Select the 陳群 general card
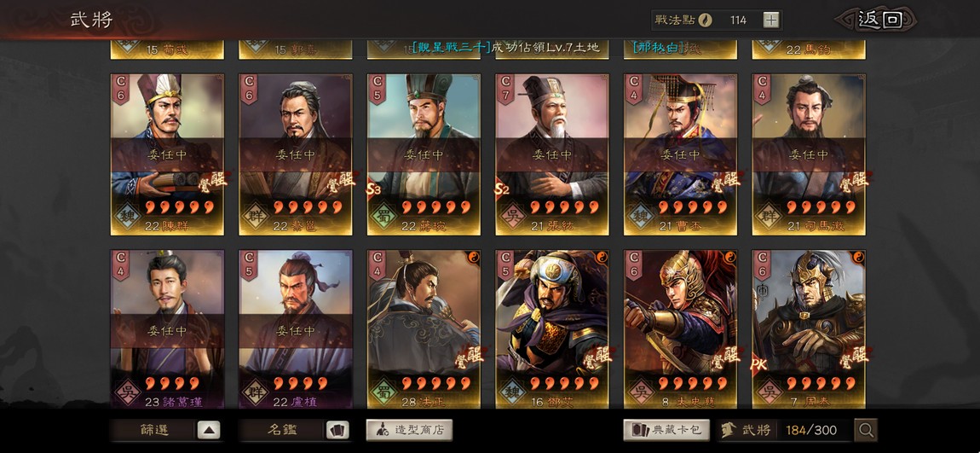 pos(167,154)
